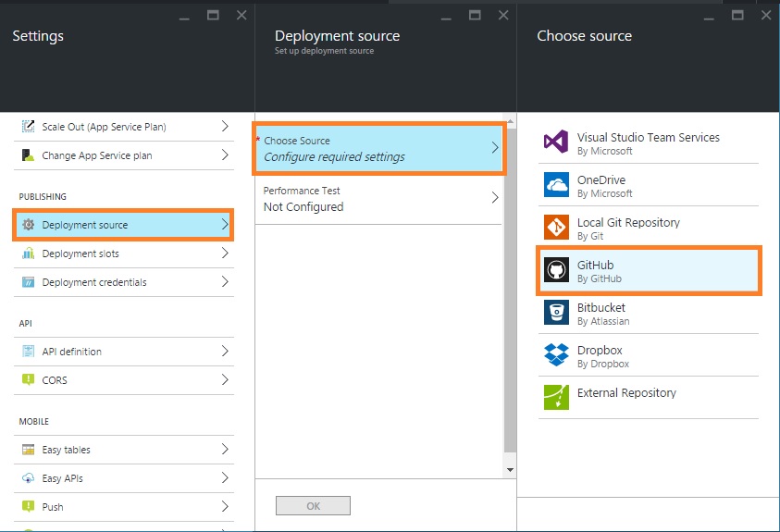Click the External Repository icon
Viewport: 780px width, 532px height.
tap(556, 397)
